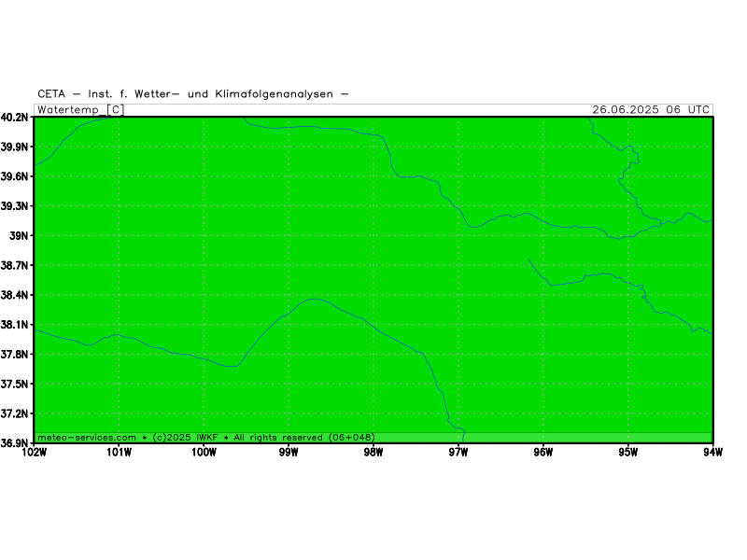Click the 37.2N latitude label
Screen dimensions: 747x560
(14, 413)
